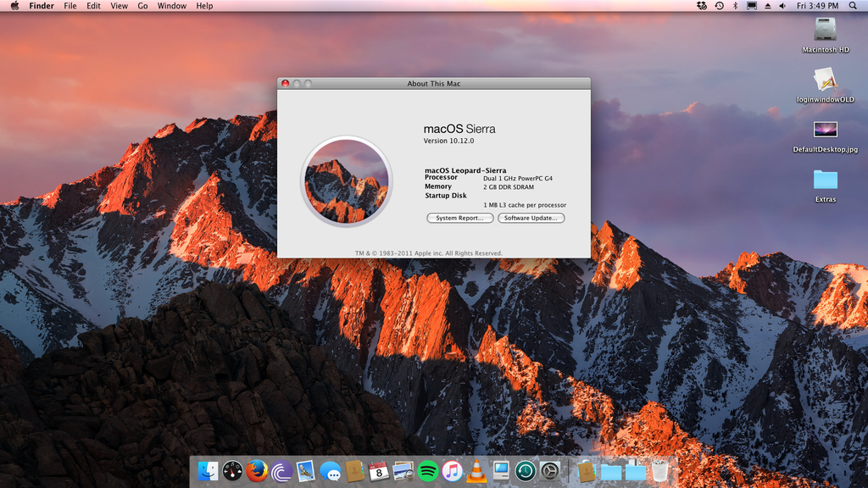Select the loginwindowOLD desktop file
Viewport: 868px width, 488px height.
tap(826, 86)
